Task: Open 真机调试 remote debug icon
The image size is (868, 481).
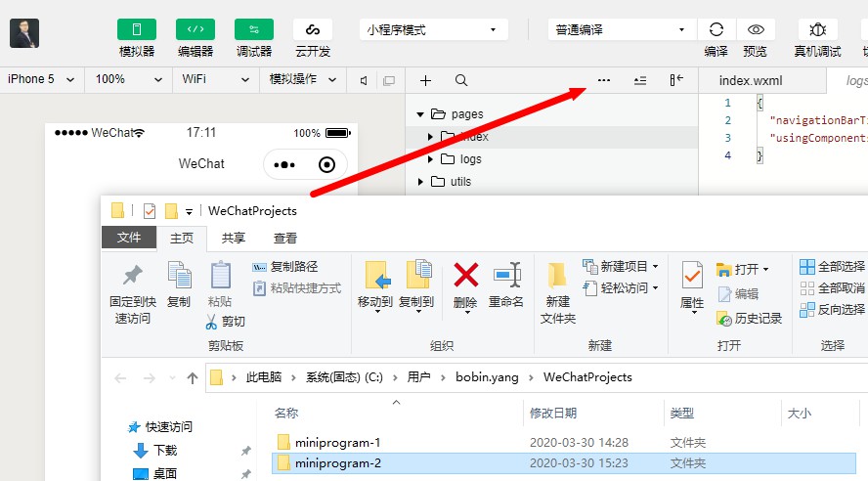Action: pyautogui.click(x=817, y=30)
